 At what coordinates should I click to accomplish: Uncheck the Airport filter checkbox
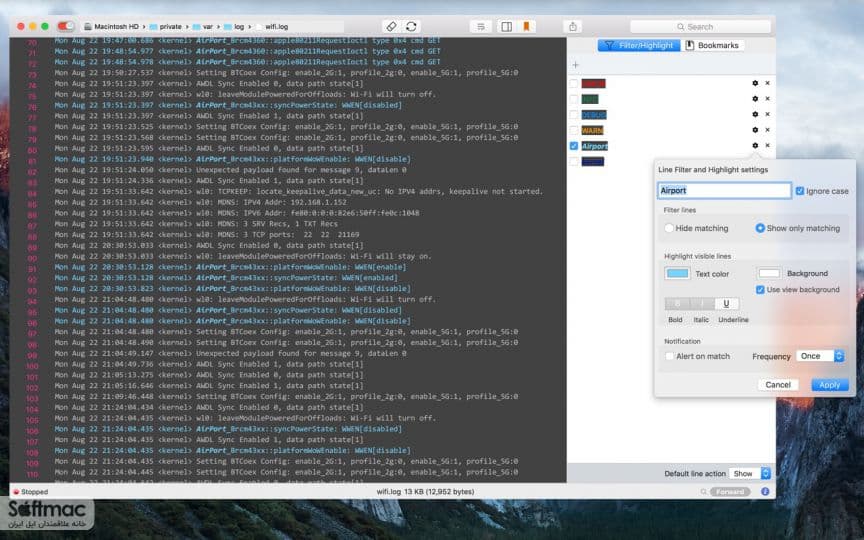[574, 146]
